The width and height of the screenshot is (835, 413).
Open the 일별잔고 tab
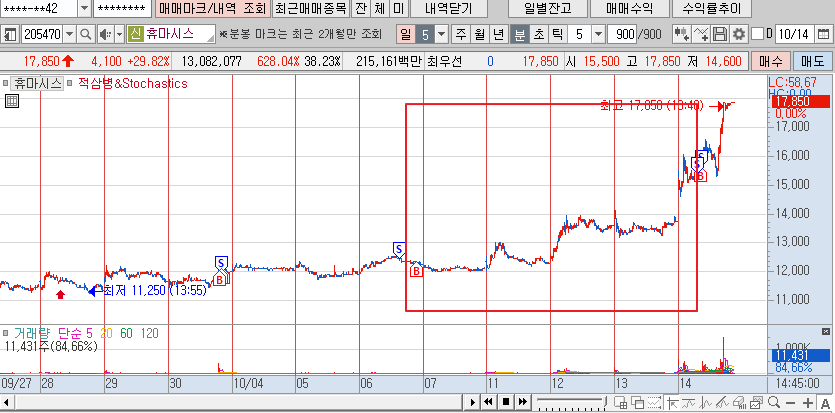pyautogui.click(x=539, y=9)
